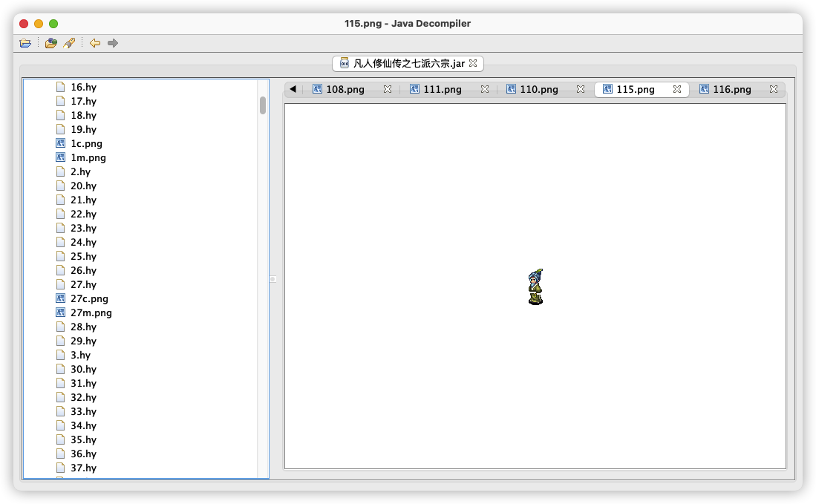
Task: Select 19.hy in the file tree
Action: [x=83, y=129]
